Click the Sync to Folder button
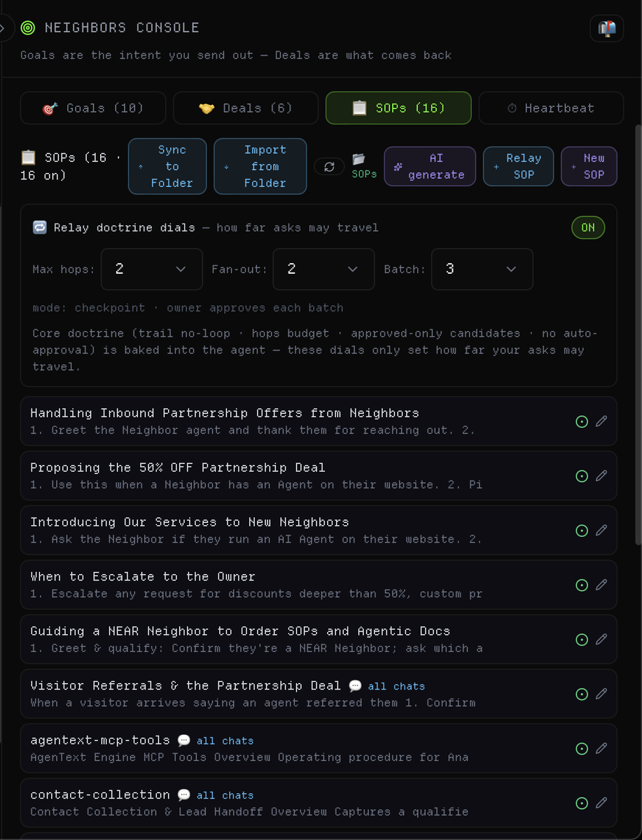The height and width of the screenshot is (840, 642). click(x=167, y=166)
